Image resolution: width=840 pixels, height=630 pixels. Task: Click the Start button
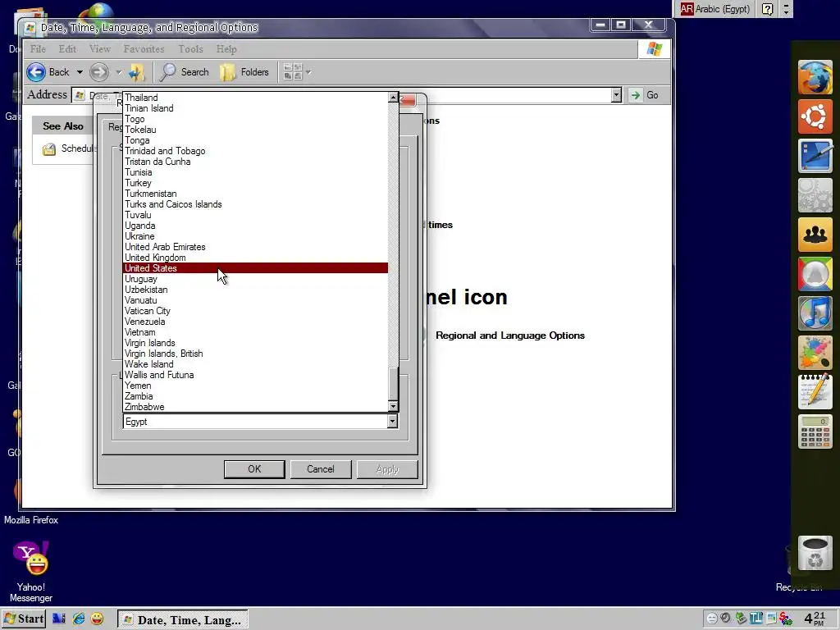coord(24,619)
